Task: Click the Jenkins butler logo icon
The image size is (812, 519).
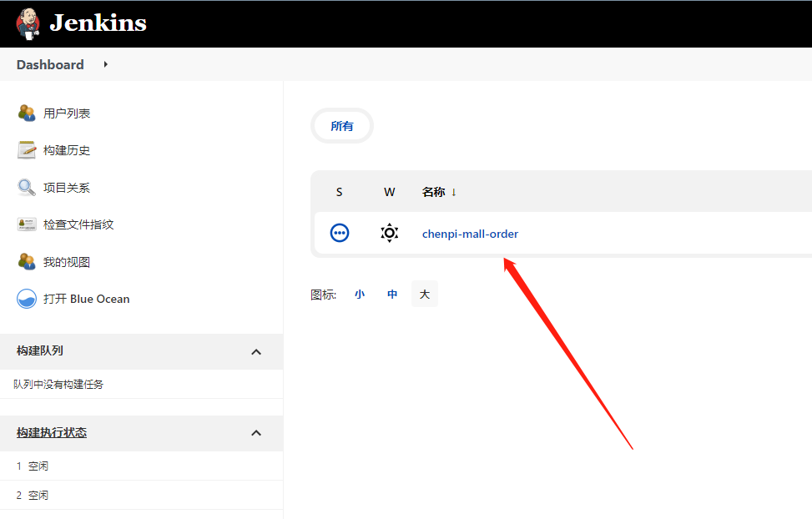Action: 28,24
